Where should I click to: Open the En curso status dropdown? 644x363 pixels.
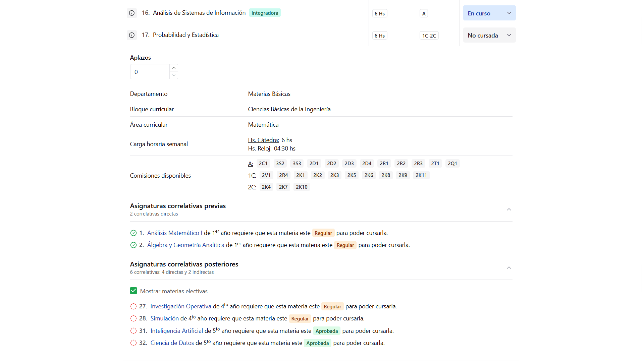pyautogui.click(x=489, y=13)
